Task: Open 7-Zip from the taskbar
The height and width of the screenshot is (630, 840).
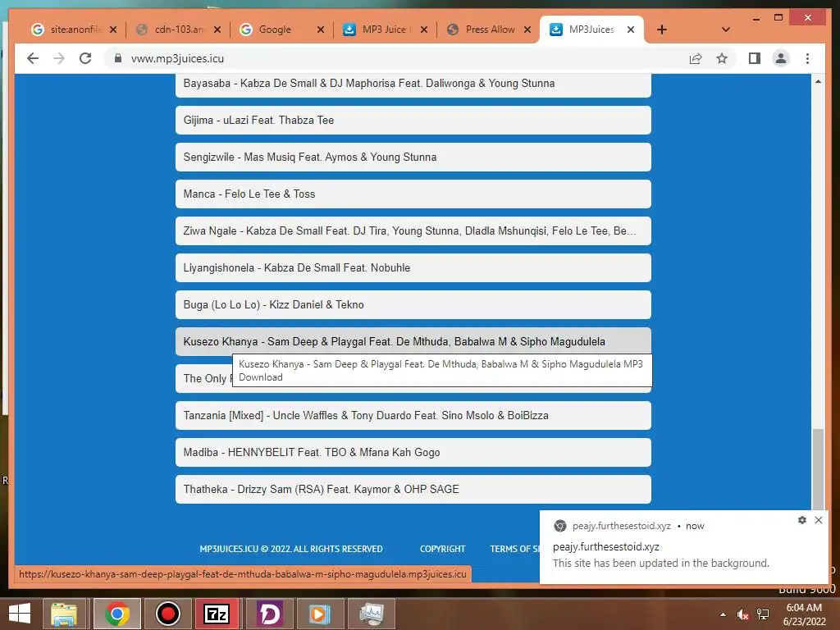Action: pos(217,614)
